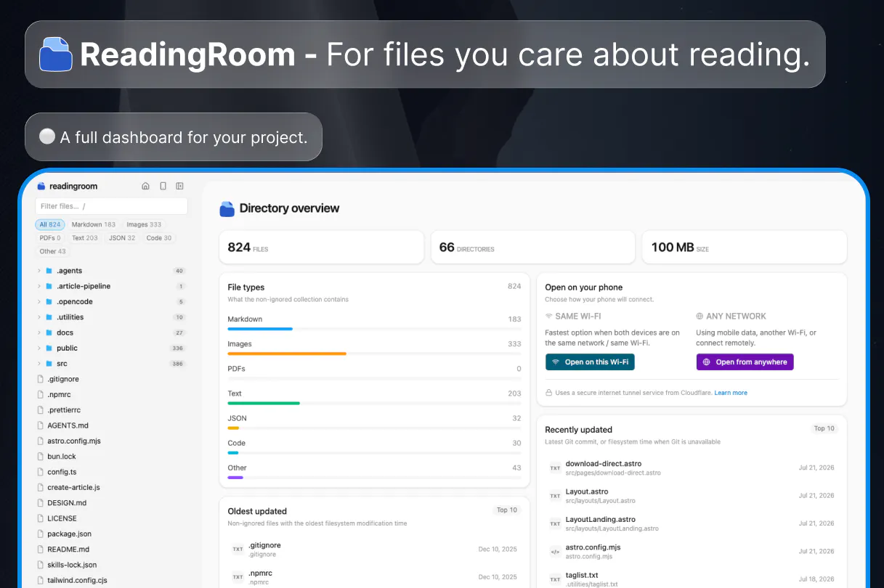Click the file icon beside skills-lock.json

pyautogui.click(x=41, y=565)
